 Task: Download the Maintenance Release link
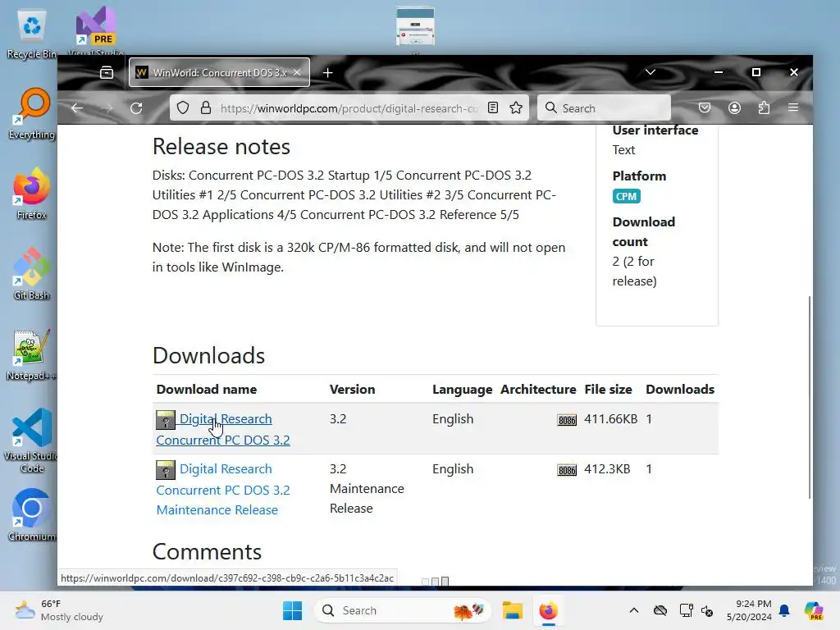pos(223,489)
